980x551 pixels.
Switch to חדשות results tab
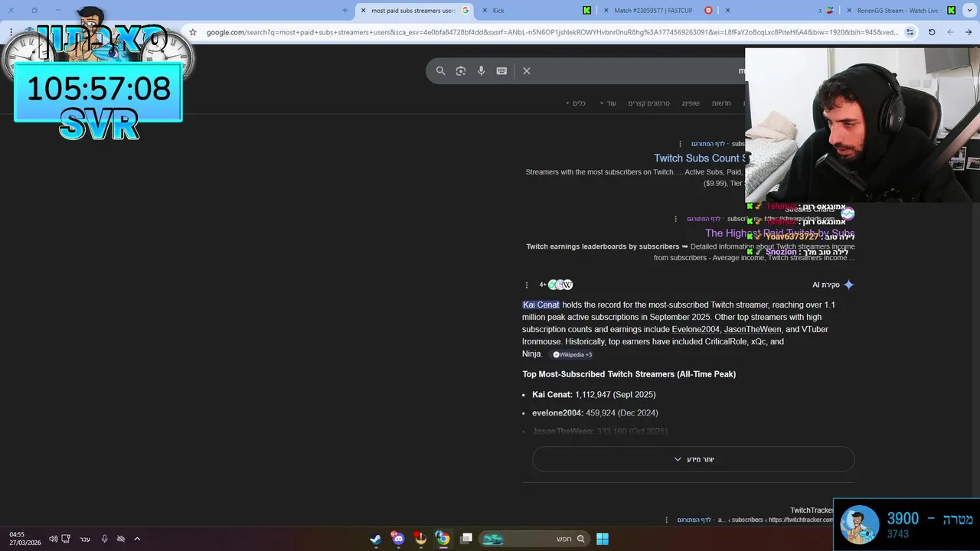pyautogui.click(x=721, y=103)
